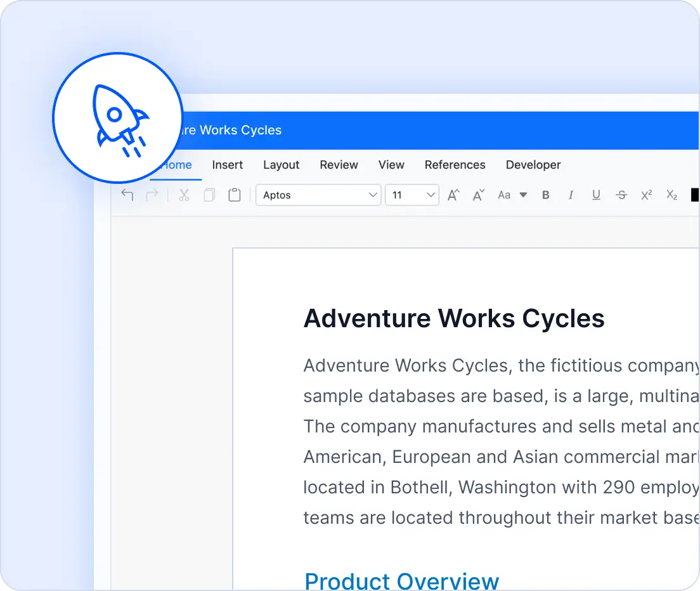Decrease font size with shrink icon
Viewport: 700px width, 591px height.
coord(479,195)
